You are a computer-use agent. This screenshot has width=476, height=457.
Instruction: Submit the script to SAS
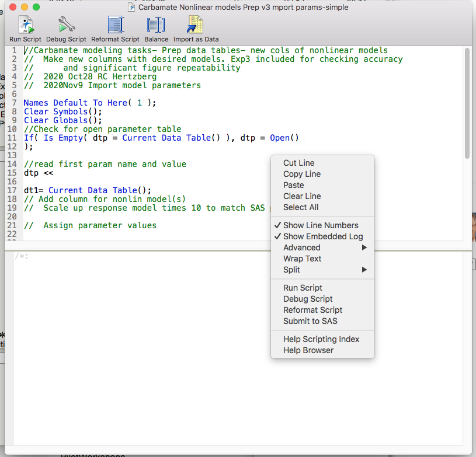click(x=310, y=321)
